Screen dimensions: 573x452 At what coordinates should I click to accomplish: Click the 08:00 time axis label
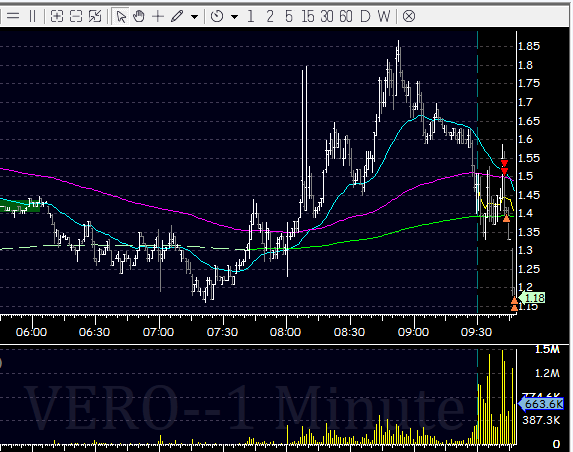tap(285, 332)
